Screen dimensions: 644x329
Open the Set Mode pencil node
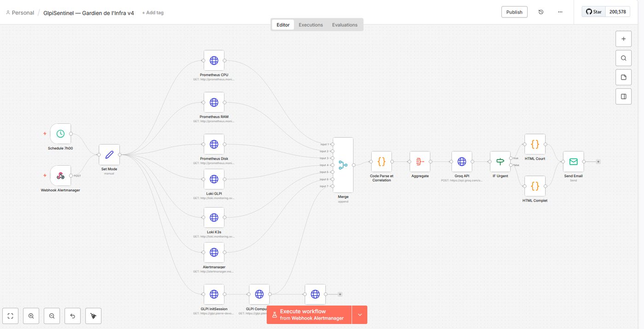[109, 155]
